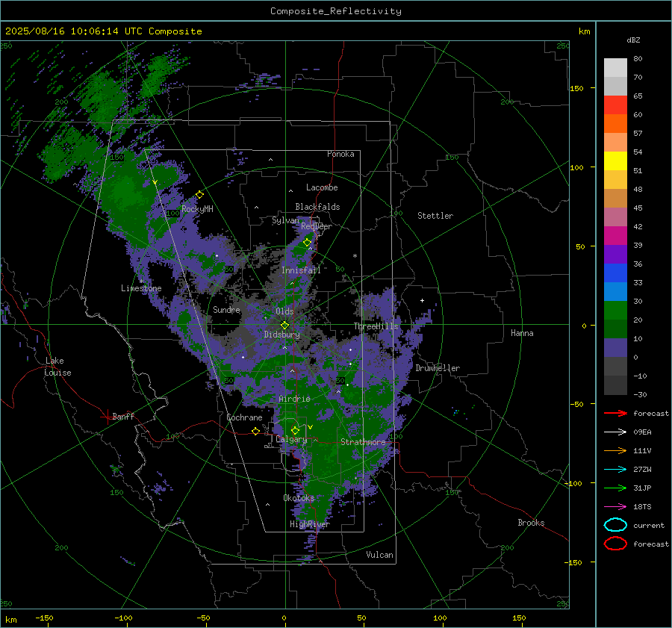
Task: Click the slate-purple dBZ swatch near 10
Action: [615, 348]
